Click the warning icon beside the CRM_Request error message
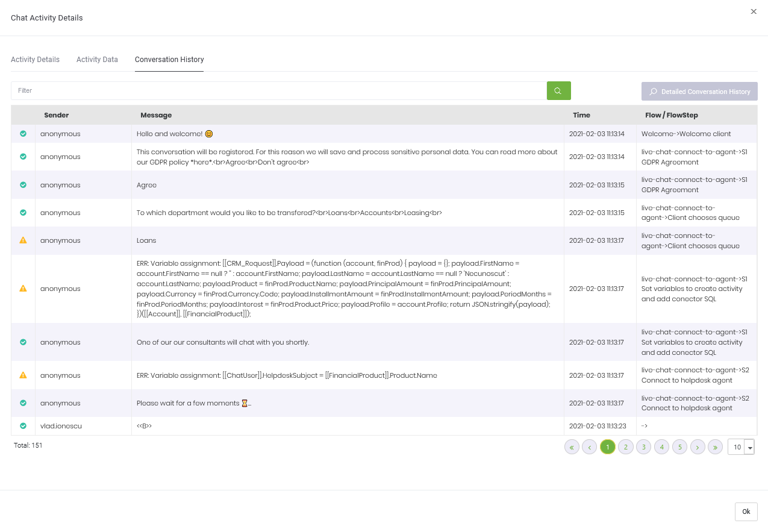Viewport: 768px width, 532px height. click(23, 288)
